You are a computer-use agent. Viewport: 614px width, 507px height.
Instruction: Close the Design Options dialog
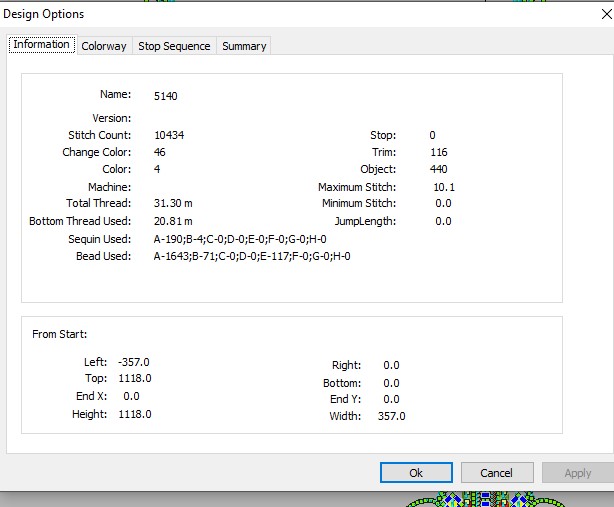click(606, 14)
